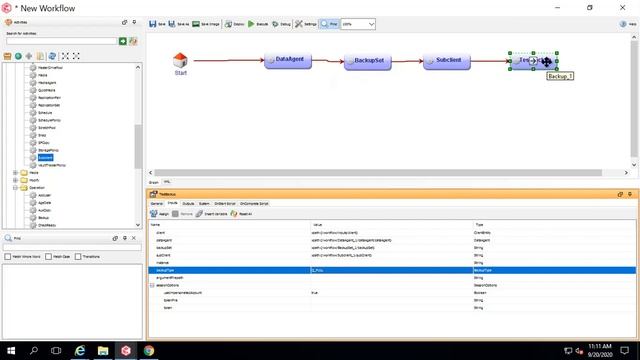
Task: Switch to the Inputs tab
Action: 173,203
